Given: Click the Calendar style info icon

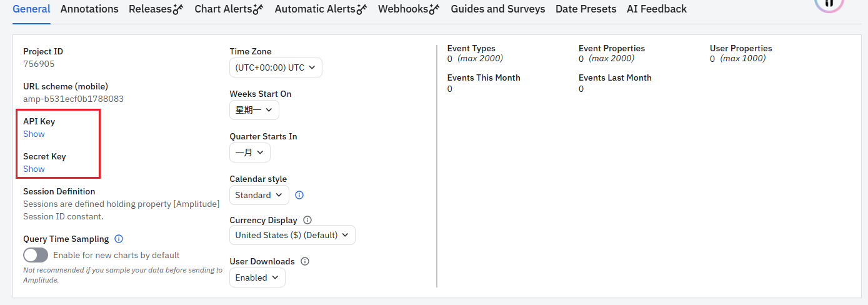Looking at the screenshot, I should [299, 195].
